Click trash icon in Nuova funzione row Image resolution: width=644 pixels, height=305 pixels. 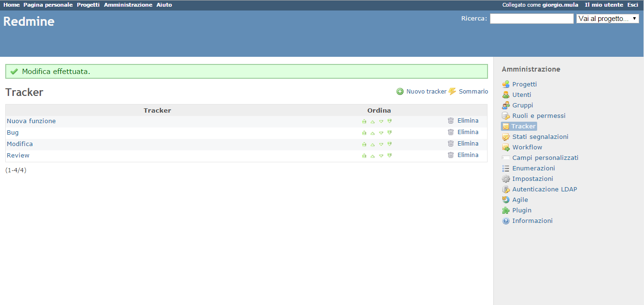[451, 121]
